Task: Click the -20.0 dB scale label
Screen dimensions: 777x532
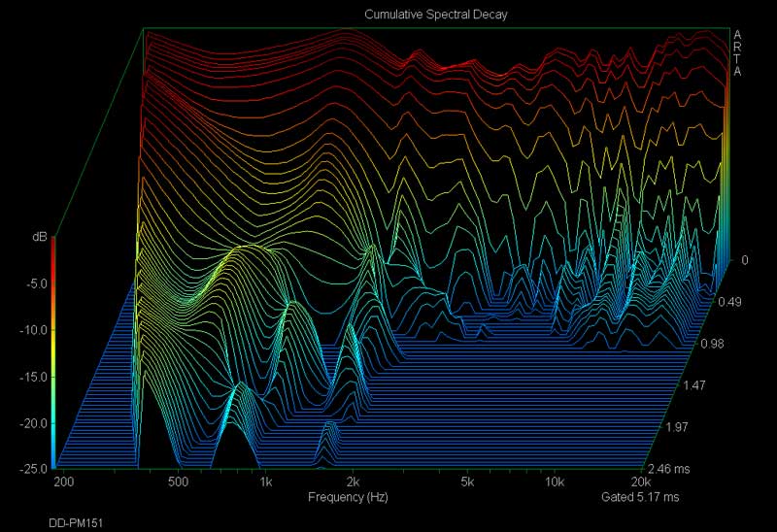Action: point(35,423)
